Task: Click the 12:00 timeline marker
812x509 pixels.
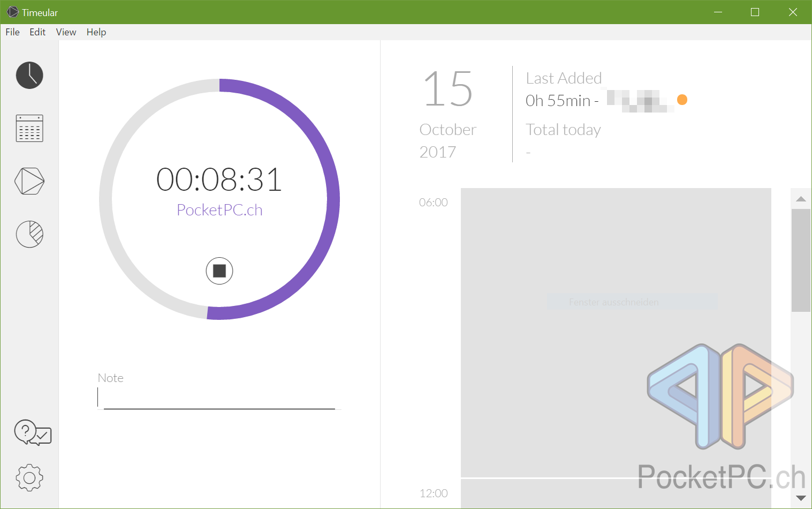Action: [x=433, y=493]
